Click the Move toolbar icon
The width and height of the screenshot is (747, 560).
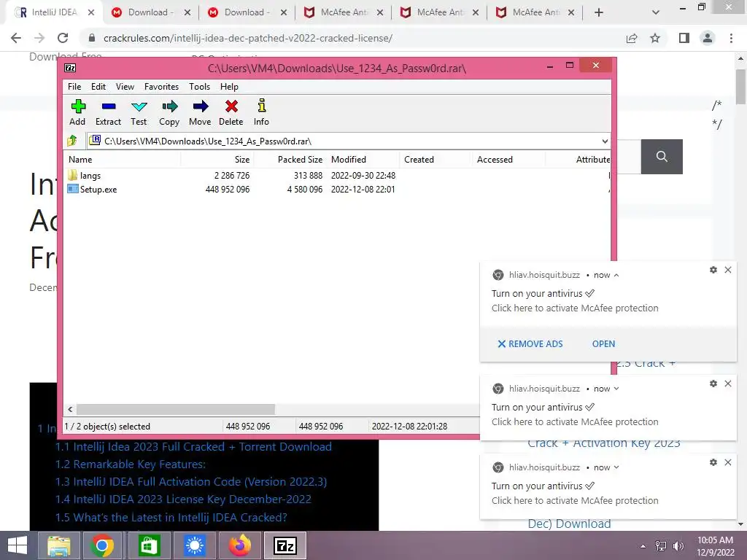tap(200, 106)
